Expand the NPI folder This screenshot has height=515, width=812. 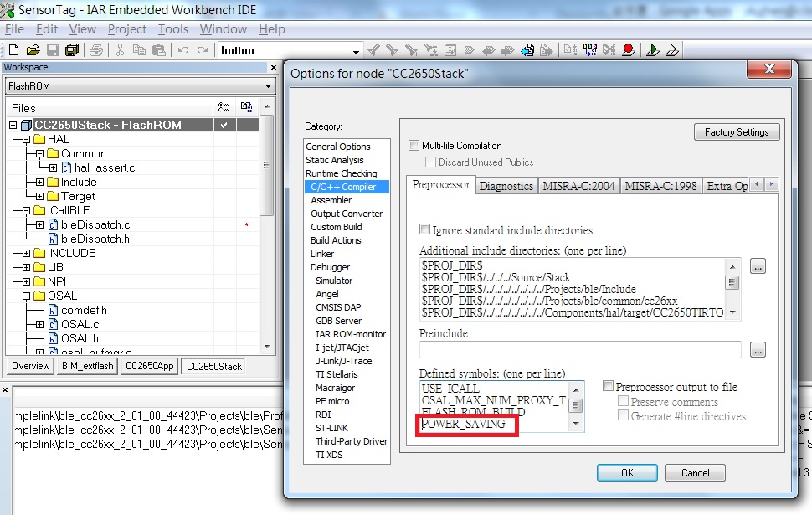[x=26, y=282]
